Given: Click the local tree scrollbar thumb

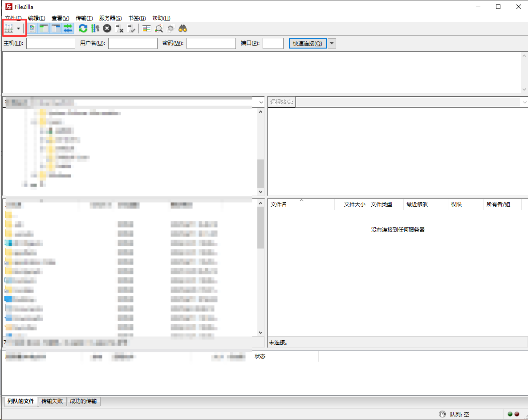Looking at the screenshot, I should (260, 173).
